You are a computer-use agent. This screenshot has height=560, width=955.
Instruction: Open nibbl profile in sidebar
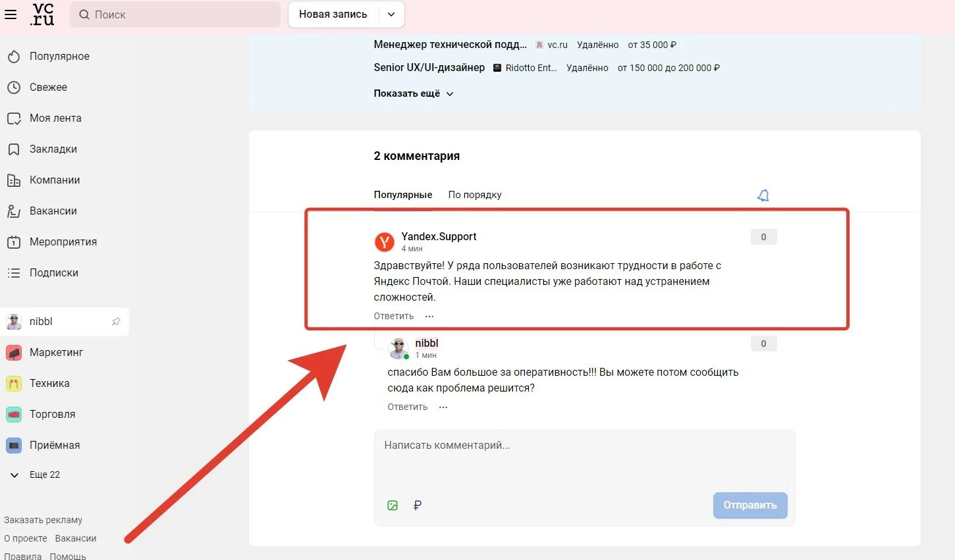[65, 322]
